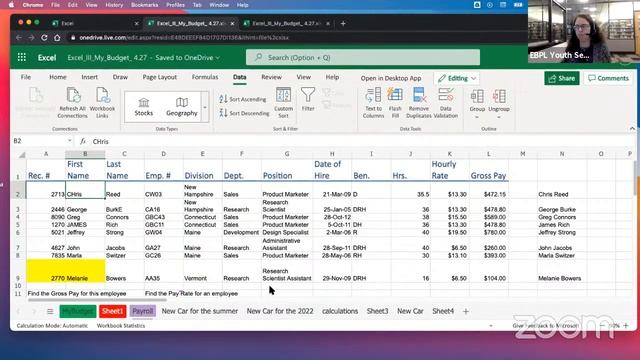640x360 pixels.
Task: Select cell containing Melanie Bowers
Action: tap(562, 271)
